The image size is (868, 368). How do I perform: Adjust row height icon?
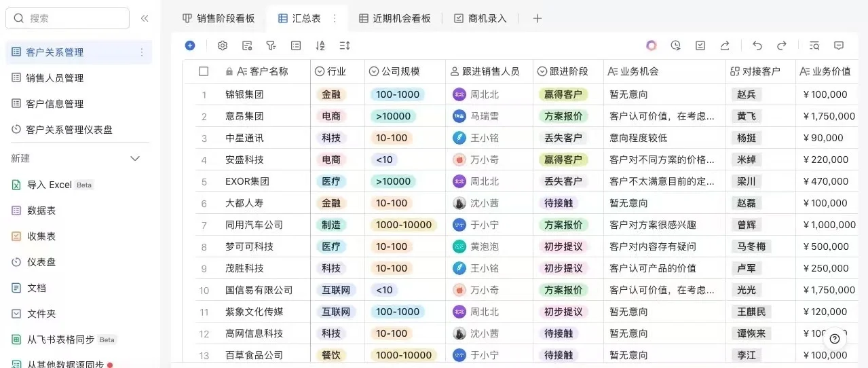[x=345, y=45]
